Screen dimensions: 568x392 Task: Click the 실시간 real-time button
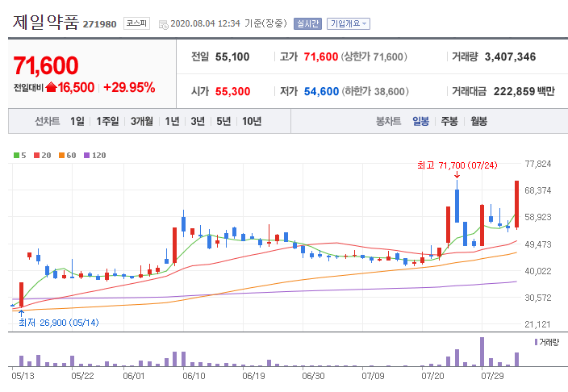coord(307,23)
